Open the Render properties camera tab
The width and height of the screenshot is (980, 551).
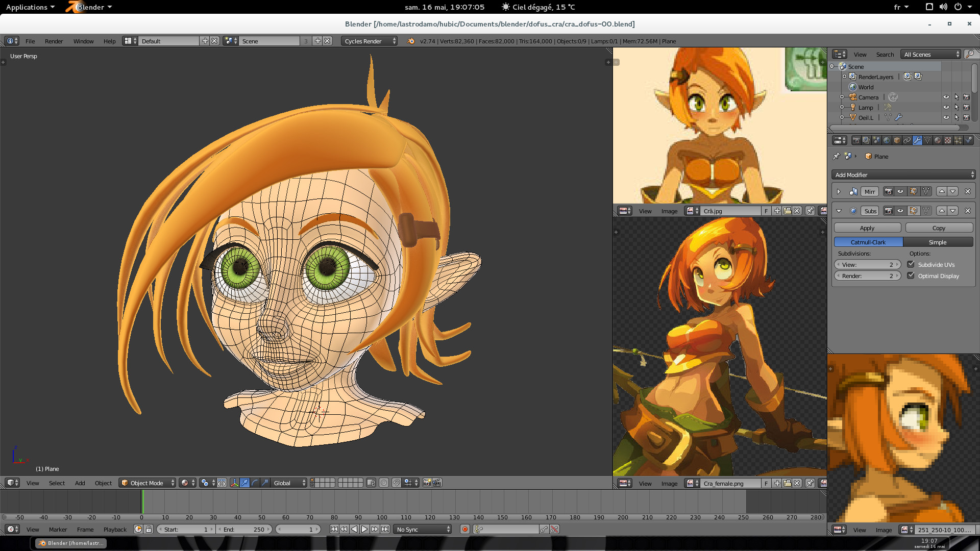click(856, 140)
